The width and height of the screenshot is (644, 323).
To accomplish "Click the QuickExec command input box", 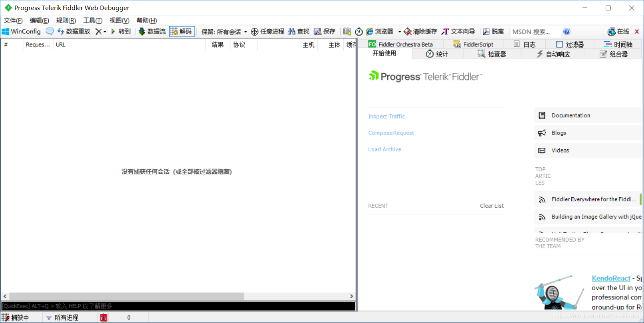I will [178, 306].
